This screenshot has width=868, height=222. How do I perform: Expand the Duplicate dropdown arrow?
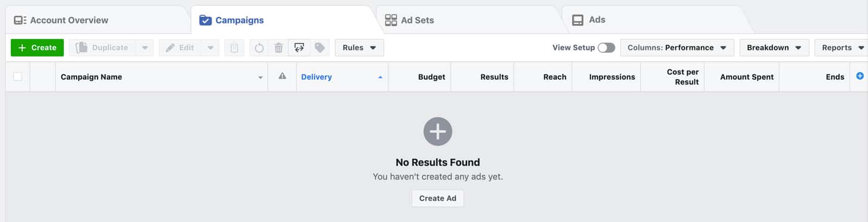pos(145,48)
